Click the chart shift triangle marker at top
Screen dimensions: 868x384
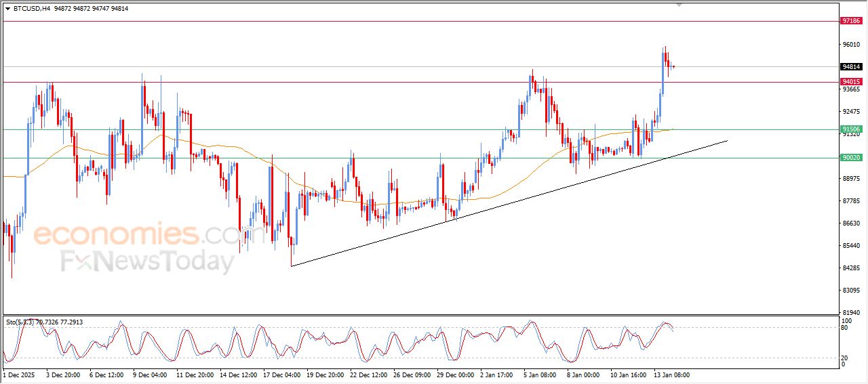679,5
